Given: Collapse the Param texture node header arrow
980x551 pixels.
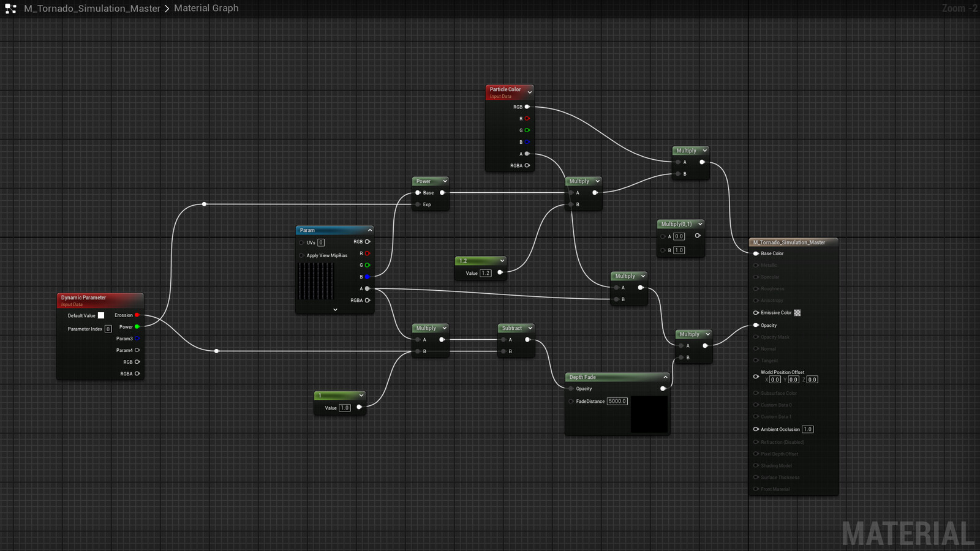Looking at the screenshot, I should (x=370, y=230).
